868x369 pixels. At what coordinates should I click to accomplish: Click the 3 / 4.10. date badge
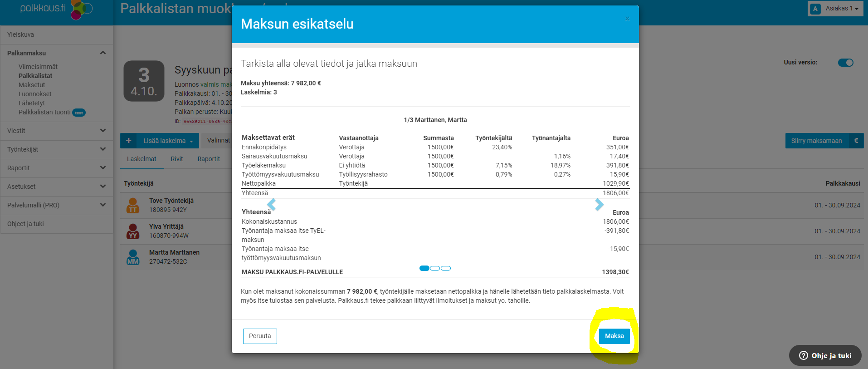point(144,81)
